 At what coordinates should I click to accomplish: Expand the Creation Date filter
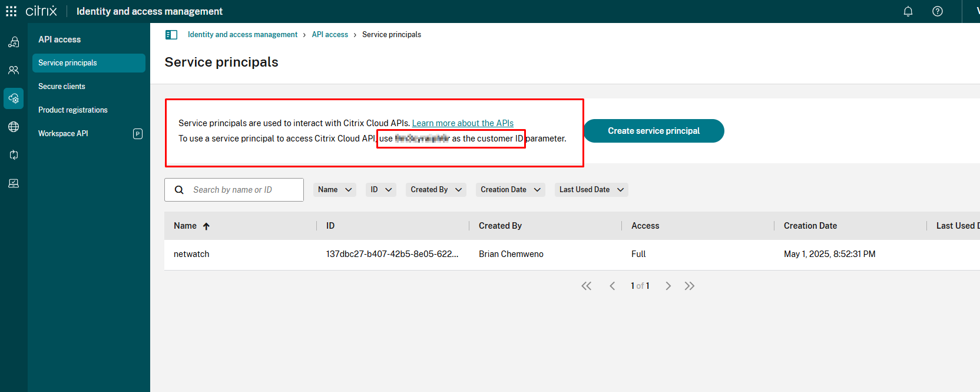click(511, 190)
